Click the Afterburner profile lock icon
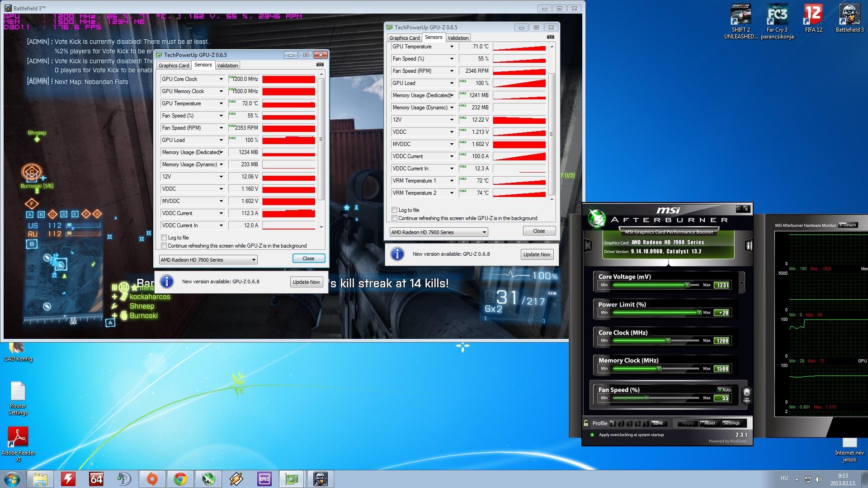The width and height of the screenshot is (868, 488). click(x=586, y=423)
